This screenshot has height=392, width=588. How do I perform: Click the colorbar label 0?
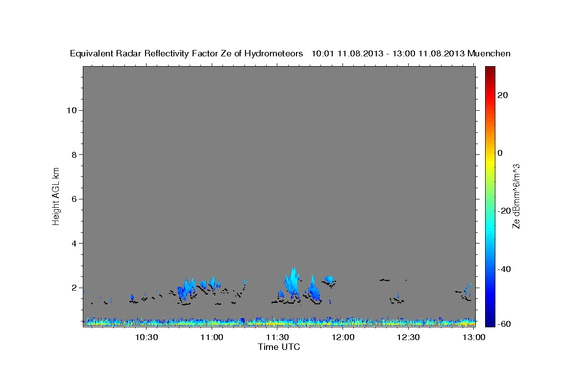tap(500, 153)
